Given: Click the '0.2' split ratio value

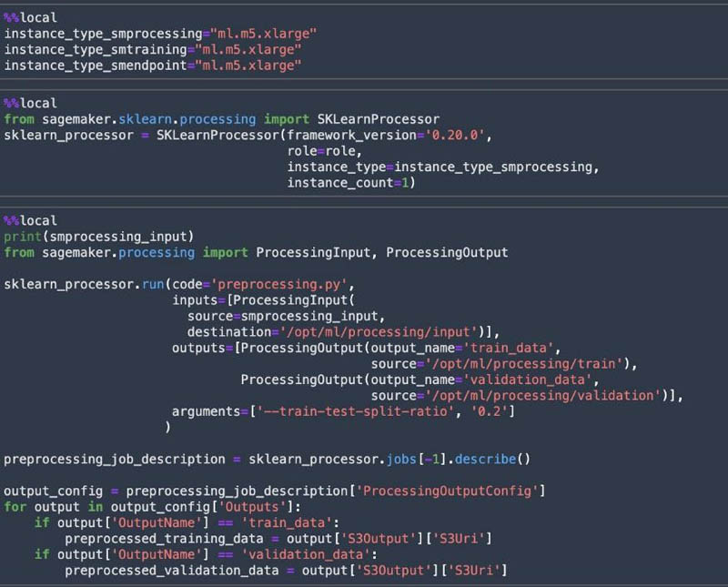Looking at the screenshot, I should tap(490, 411).
